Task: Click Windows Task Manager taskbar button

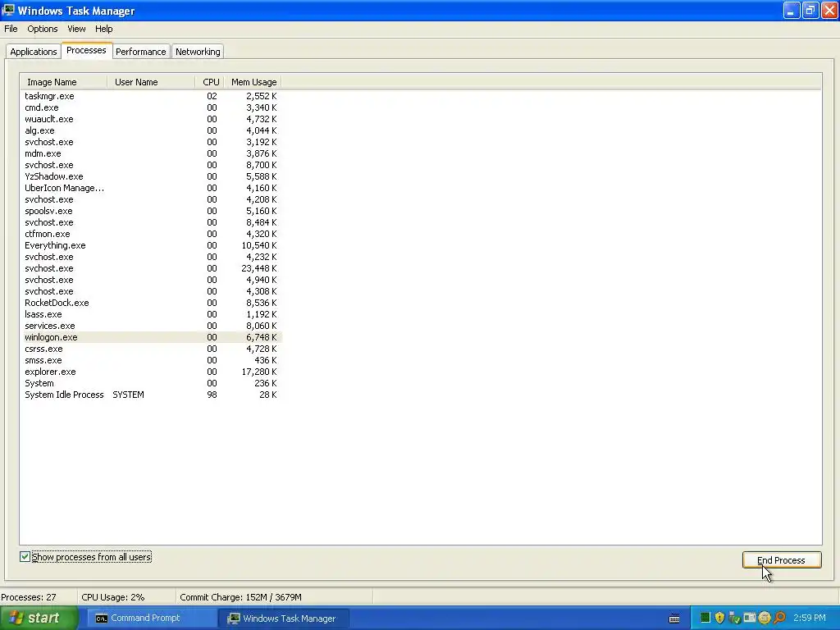Action: tap(285, 619)
